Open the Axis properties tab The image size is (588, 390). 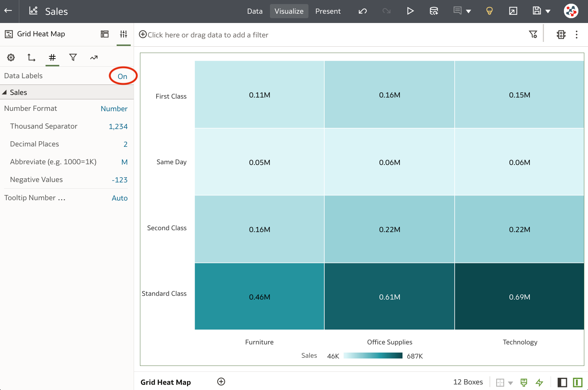(31, 57)
